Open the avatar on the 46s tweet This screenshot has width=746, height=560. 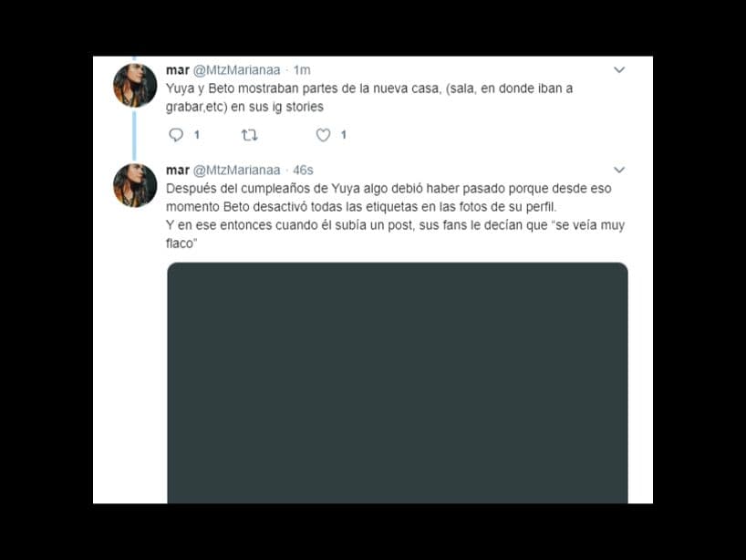(135, 185)
